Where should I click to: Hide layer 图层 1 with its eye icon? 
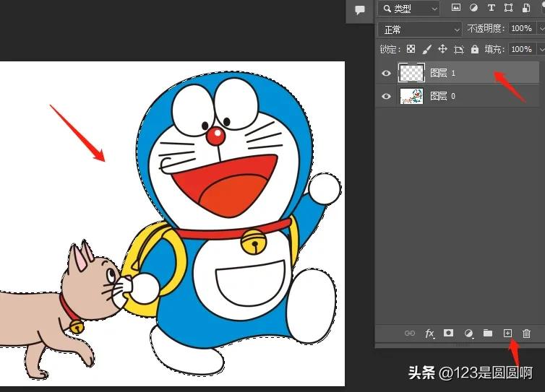[386, 73]
